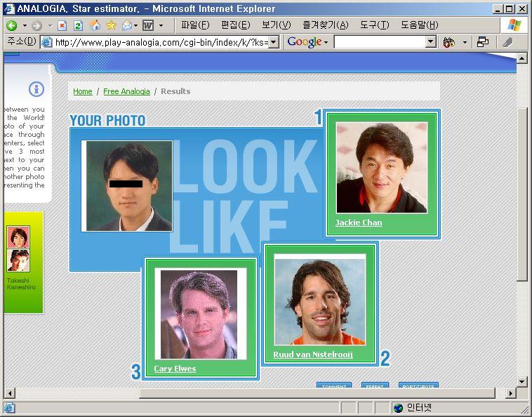Open the 도움말(H) menu
The image size is (532, 417).
(x=420, y=25)
